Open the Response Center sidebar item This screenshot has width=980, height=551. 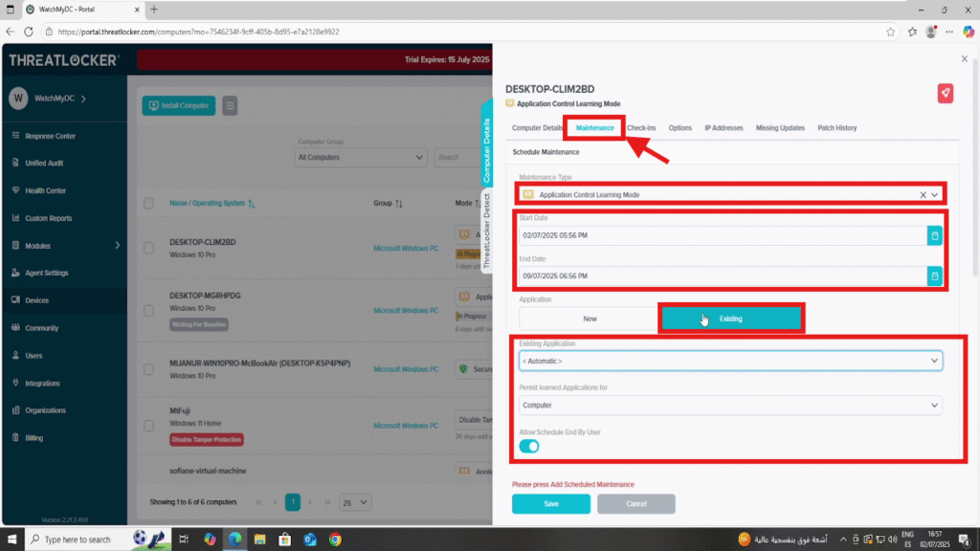[50, 136]
